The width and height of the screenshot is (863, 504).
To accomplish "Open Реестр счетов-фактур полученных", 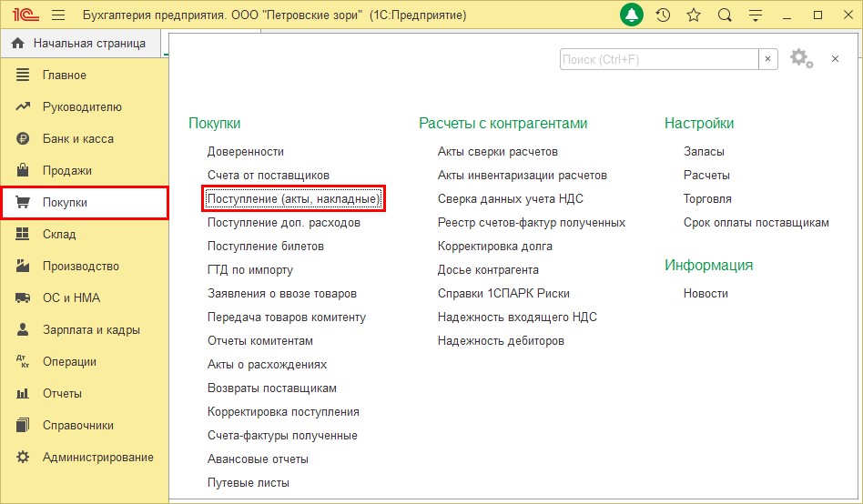I will click(531, 222).
